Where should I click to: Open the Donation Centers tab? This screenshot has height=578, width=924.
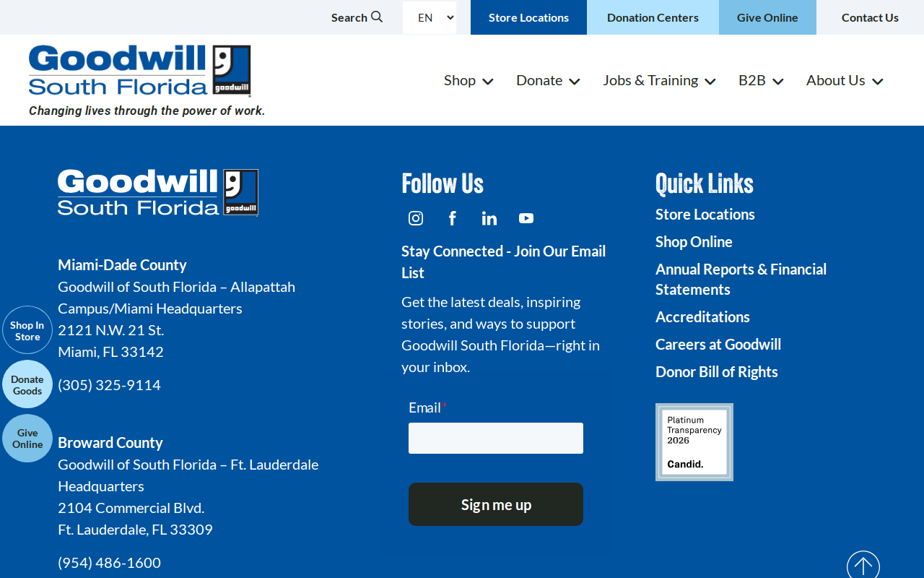[653, 17]
